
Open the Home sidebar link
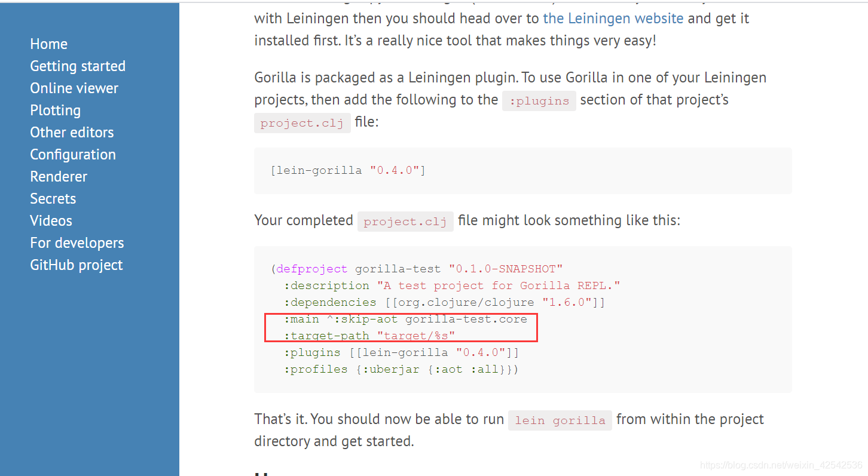click(x=48, y=44)
